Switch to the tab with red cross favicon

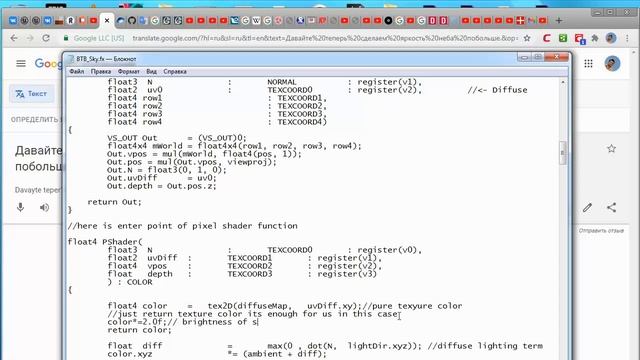[x=520, y=20]
